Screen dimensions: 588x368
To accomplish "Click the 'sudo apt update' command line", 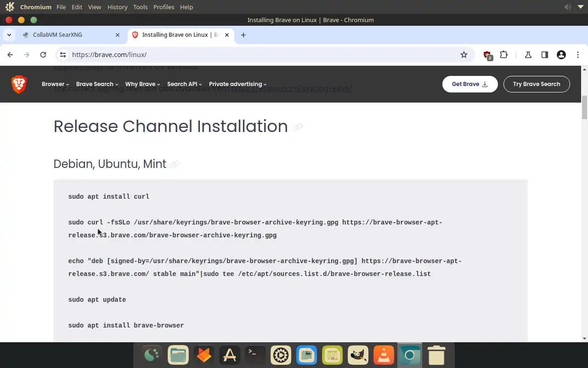I will (97, 299).
